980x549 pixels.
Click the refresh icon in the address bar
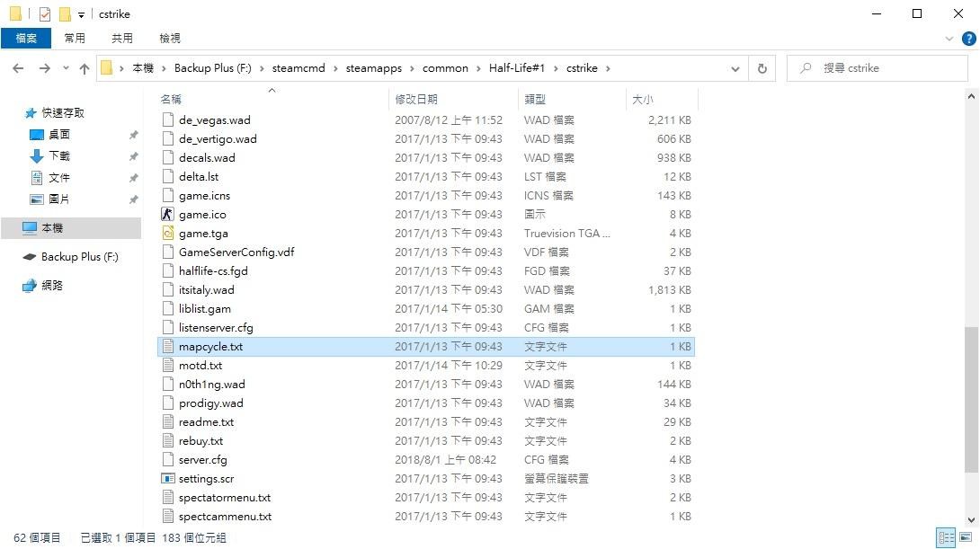pos(761,67)
